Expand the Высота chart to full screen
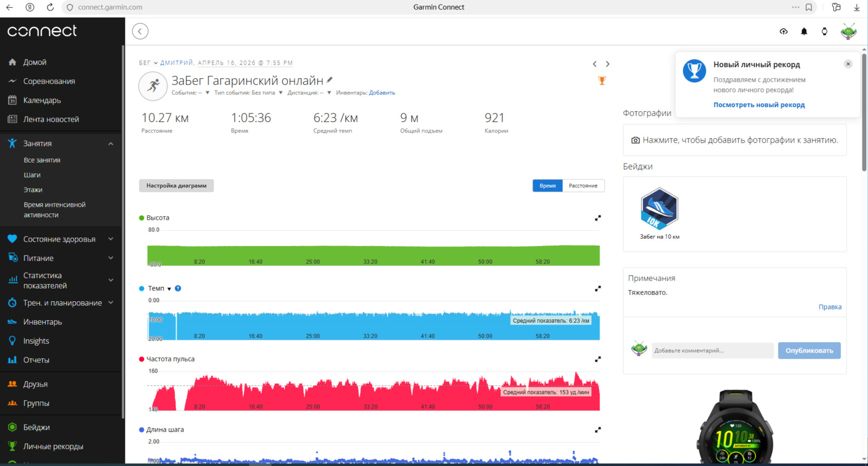This screenshot has height=466, width=868. [x=598, y=218]
